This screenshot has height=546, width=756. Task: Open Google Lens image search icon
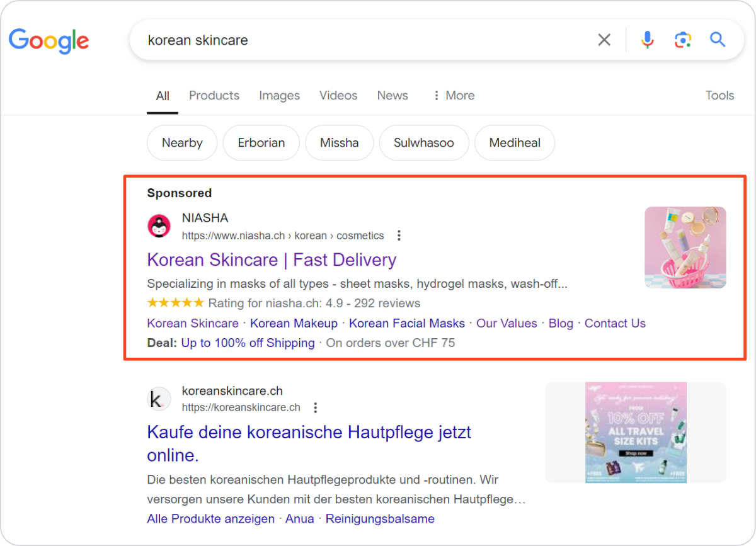point(682,40)
